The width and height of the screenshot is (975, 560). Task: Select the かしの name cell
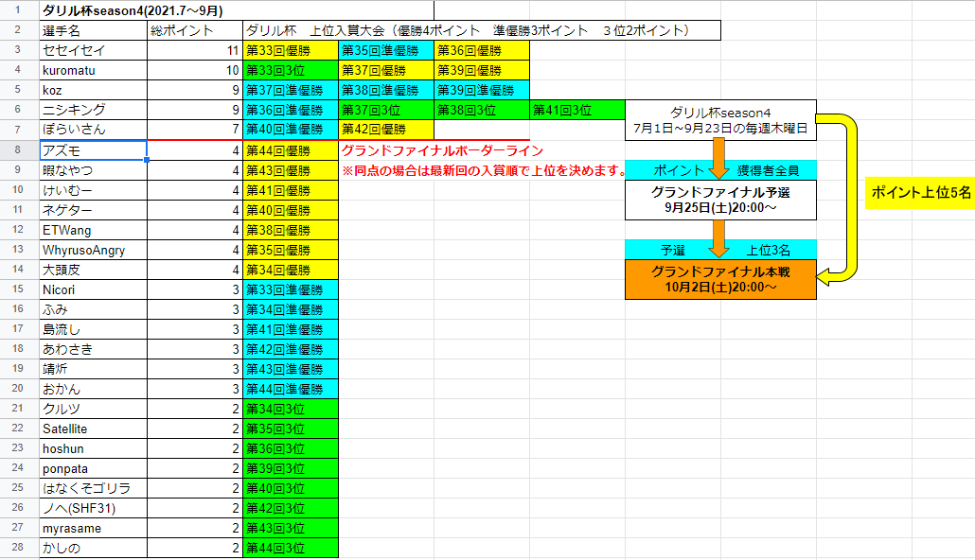click(94, 549)
